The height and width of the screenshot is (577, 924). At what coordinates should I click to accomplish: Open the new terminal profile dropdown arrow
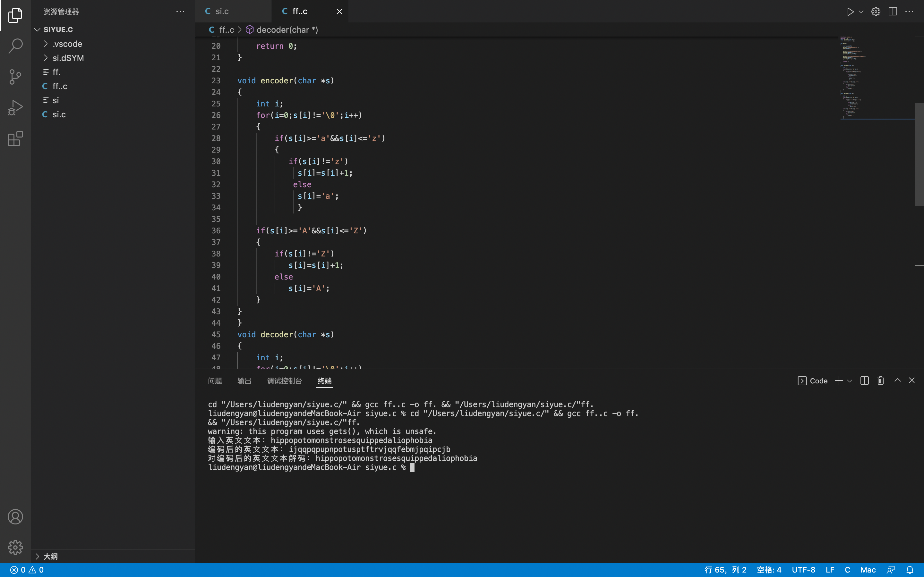pos(850,381)
